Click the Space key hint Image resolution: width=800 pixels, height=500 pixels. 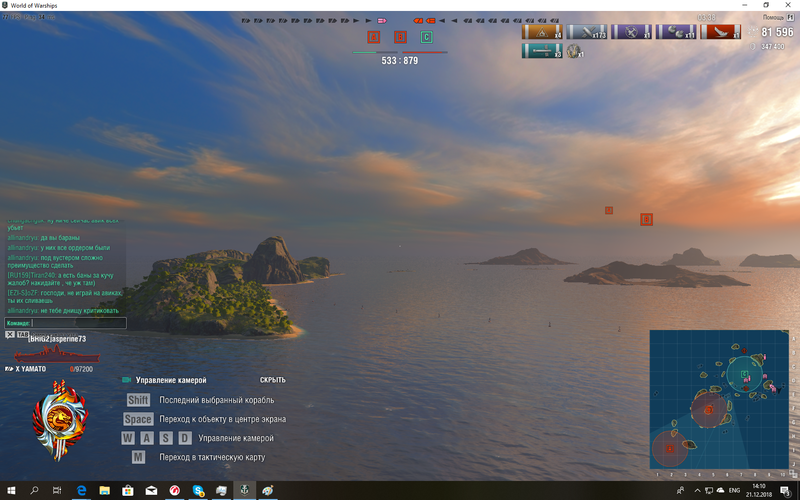tap(138, 419)
